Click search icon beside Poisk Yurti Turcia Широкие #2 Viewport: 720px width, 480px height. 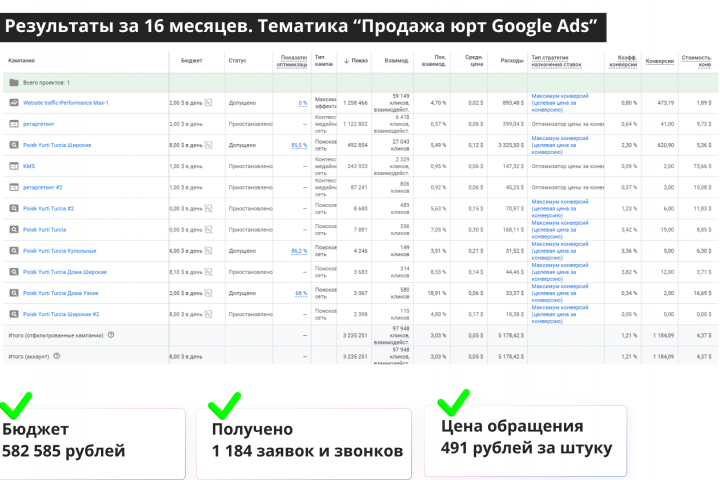[14, 314]
